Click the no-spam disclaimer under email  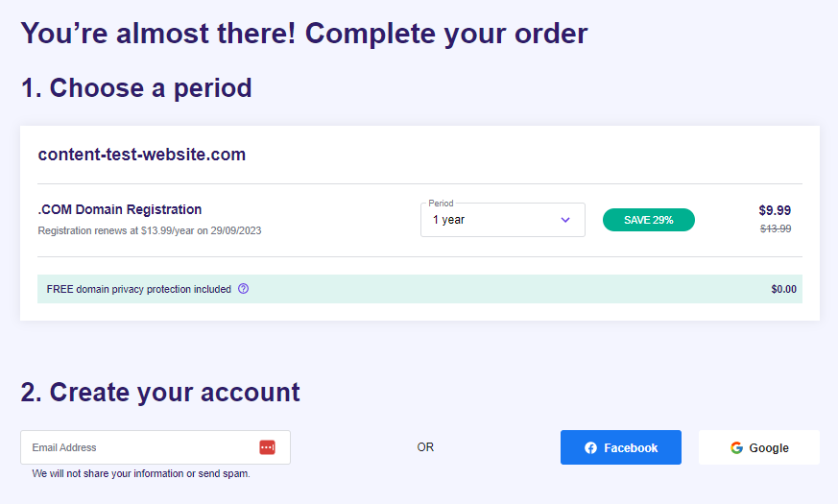coord(140,473)
